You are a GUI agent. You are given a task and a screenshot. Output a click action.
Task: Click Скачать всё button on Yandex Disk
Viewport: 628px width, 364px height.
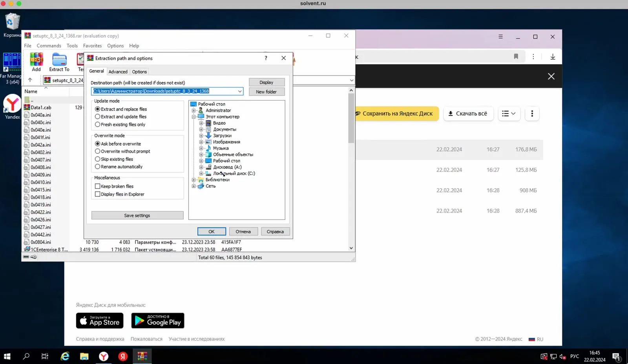tap(468, 113)
